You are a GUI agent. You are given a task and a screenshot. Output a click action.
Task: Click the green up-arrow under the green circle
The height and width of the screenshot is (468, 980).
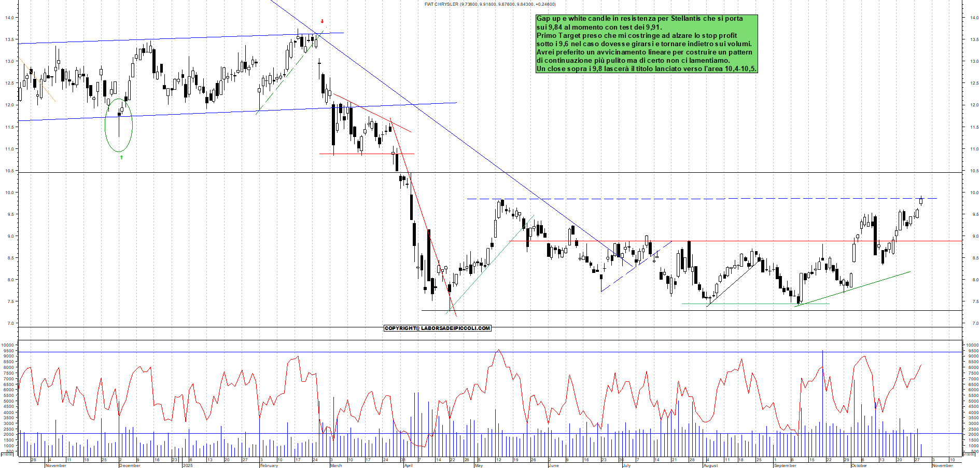(x=121, y=157)
